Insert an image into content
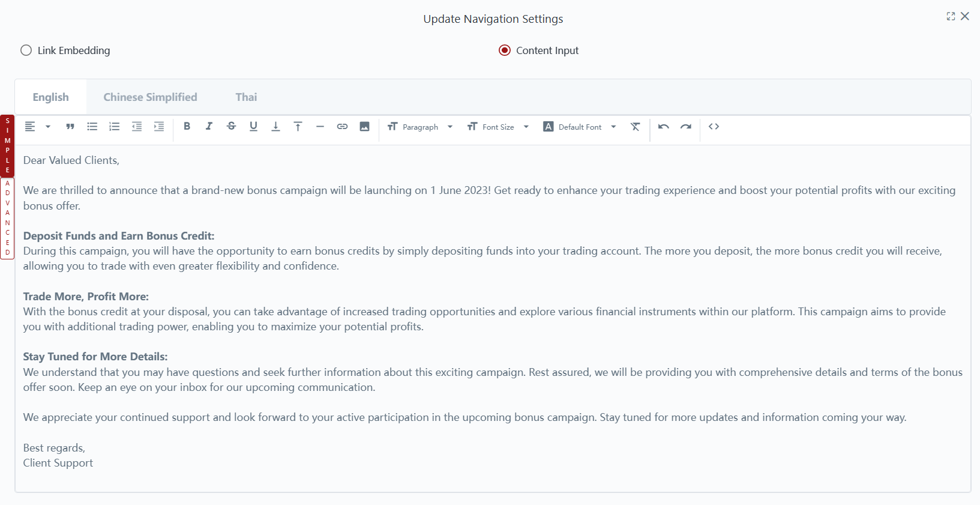Viewport: 980px width, 505px height. tap(364, 127)
